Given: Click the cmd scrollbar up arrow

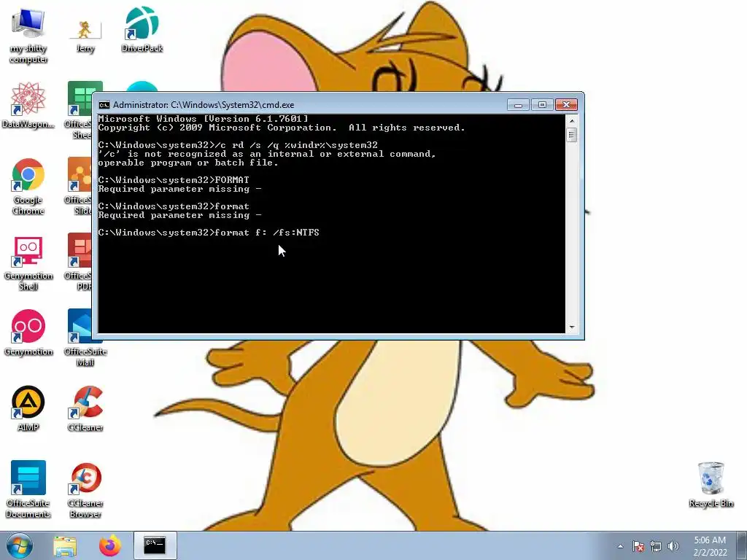Looking at the screenshot, I should click(x=572, y=120).
